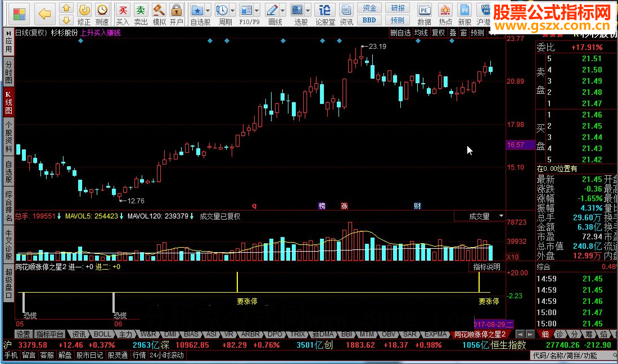
Task: Click the F10/F9 info icon
Action: click(246, 10)
